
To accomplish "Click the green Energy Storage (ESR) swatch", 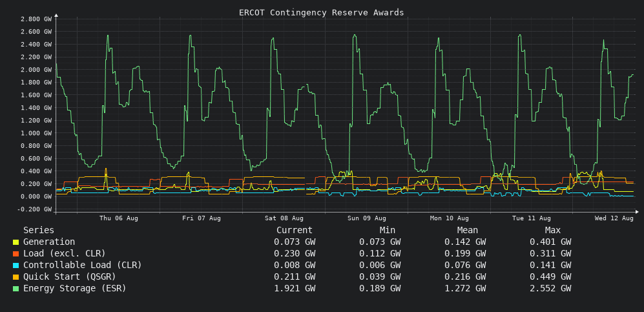I will point(16,289).
